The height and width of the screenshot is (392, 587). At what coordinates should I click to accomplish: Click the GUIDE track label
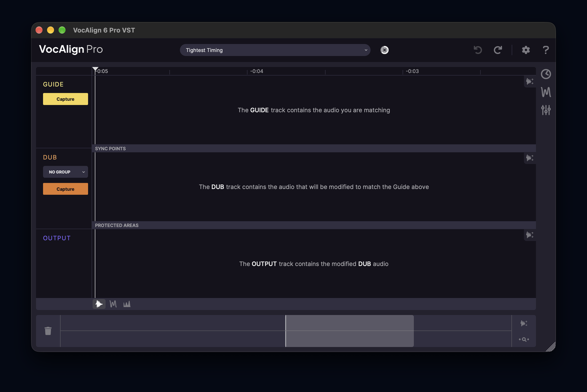coord(53,84)
